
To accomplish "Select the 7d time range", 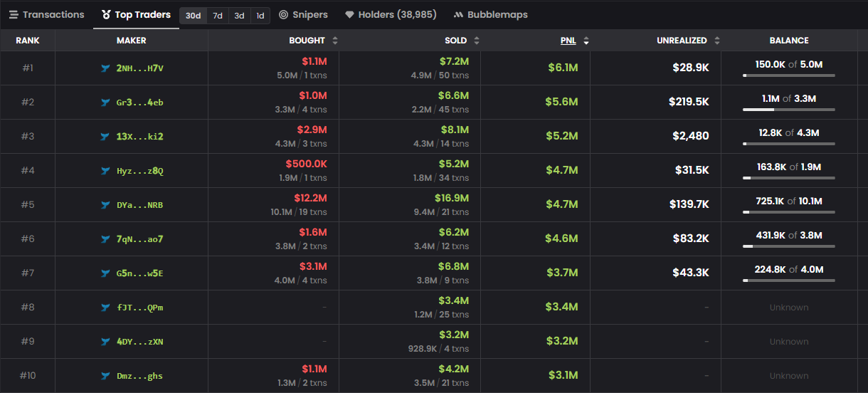I will coord(218,15).
